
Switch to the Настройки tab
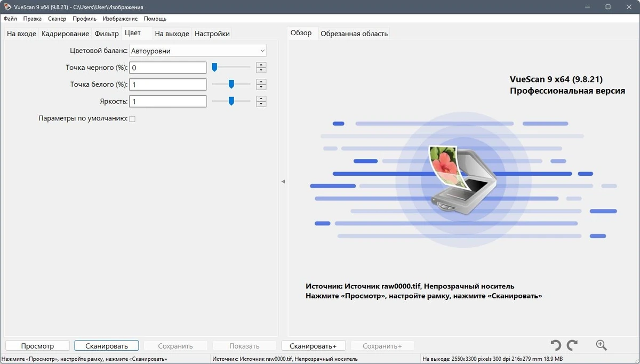[212, 34]
